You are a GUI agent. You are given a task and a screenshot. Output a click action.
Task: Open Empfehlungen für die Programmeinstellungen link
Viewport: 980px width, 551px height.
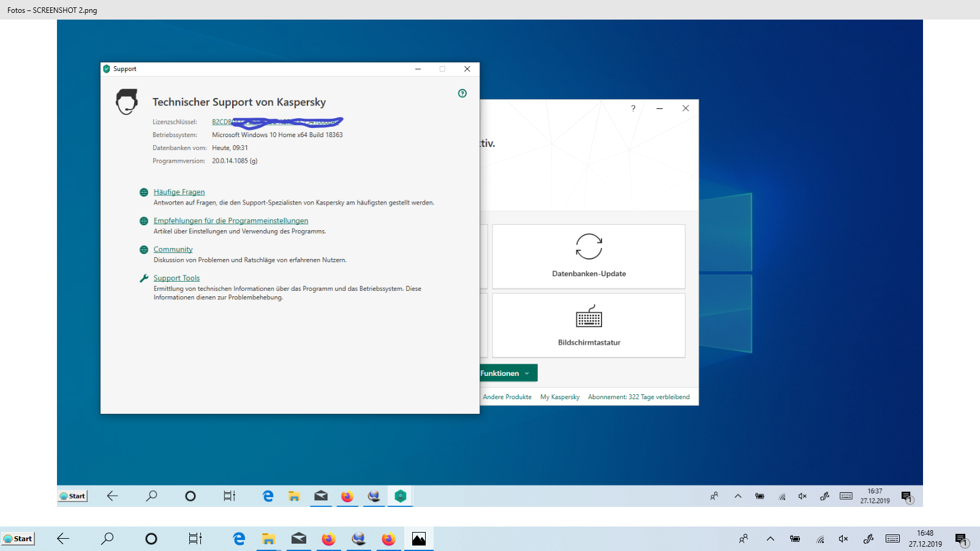(x=231, y=221)
